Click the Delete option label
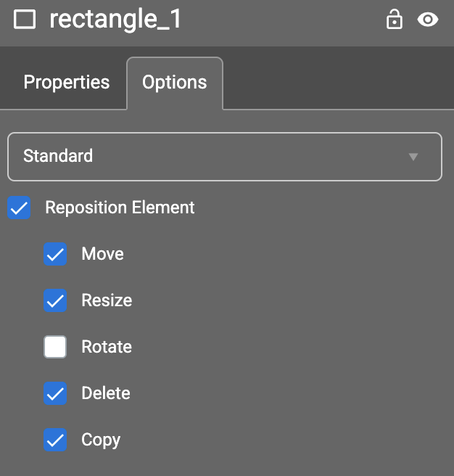The height and width of the screenshot is (476, 454). pyautogui.click(x=106, y=394)
